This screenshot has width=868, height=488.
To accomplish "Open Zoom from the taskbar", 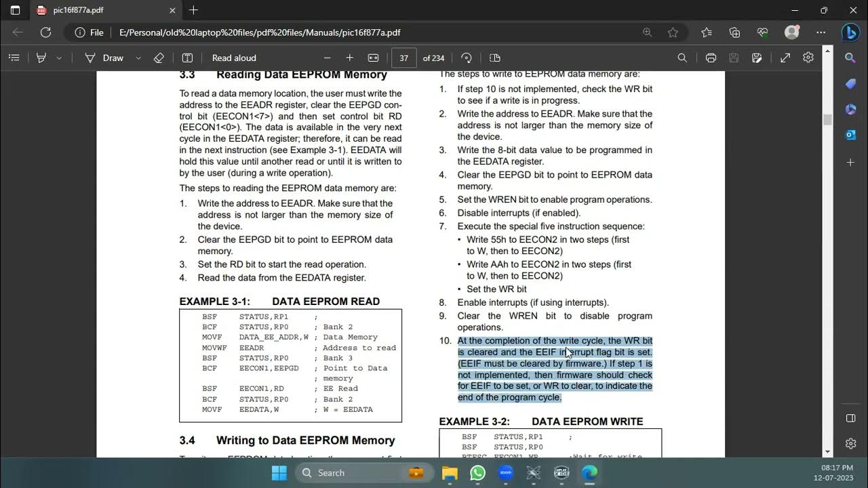I will point(505,473).
